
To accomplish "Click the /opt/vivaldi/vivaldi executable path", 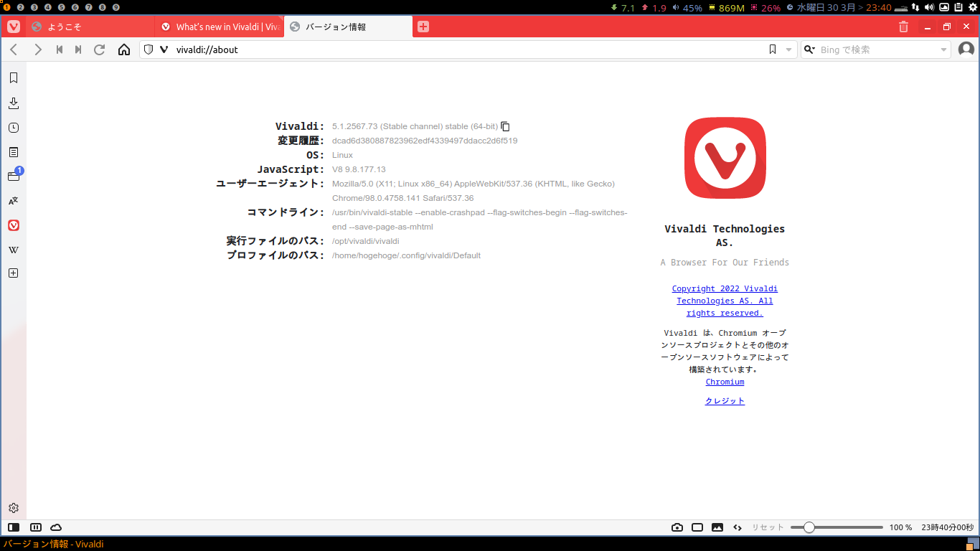I will 365,241.
